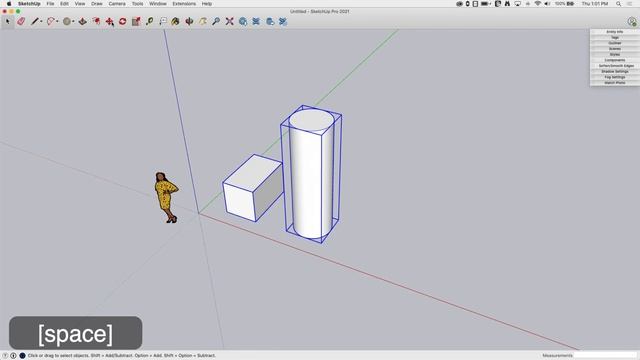
Task: Pick the Eraser tool
Action: [21, 21]
